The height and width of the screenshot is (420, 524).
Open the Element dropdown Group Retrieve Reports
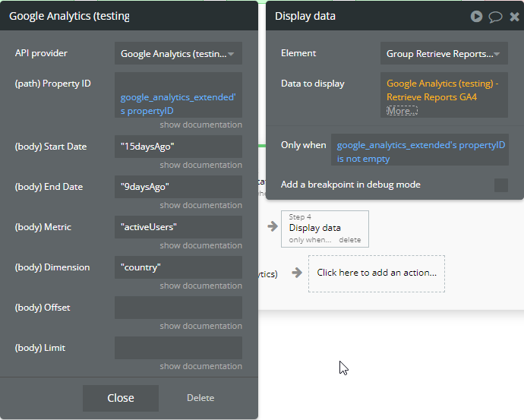coord(444,53)
